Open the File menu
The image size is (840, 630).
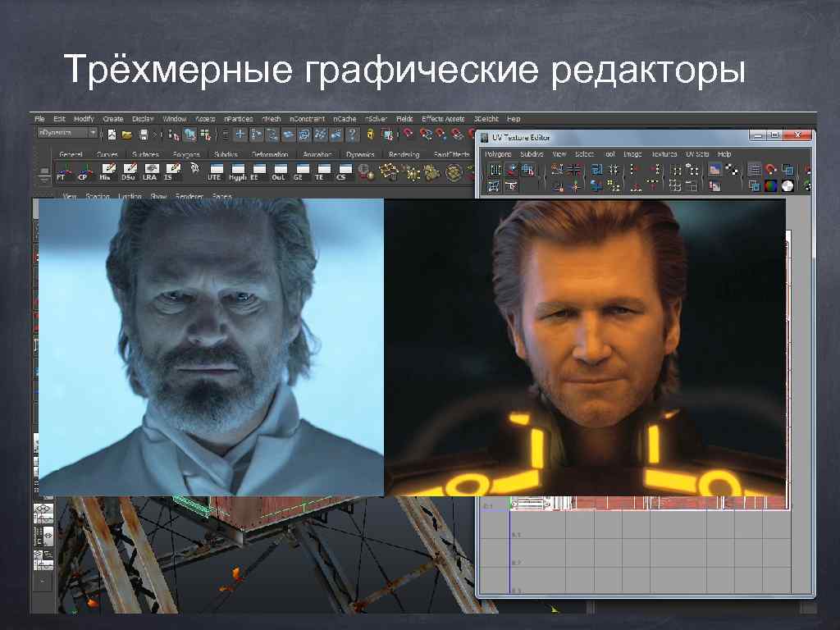39,119
